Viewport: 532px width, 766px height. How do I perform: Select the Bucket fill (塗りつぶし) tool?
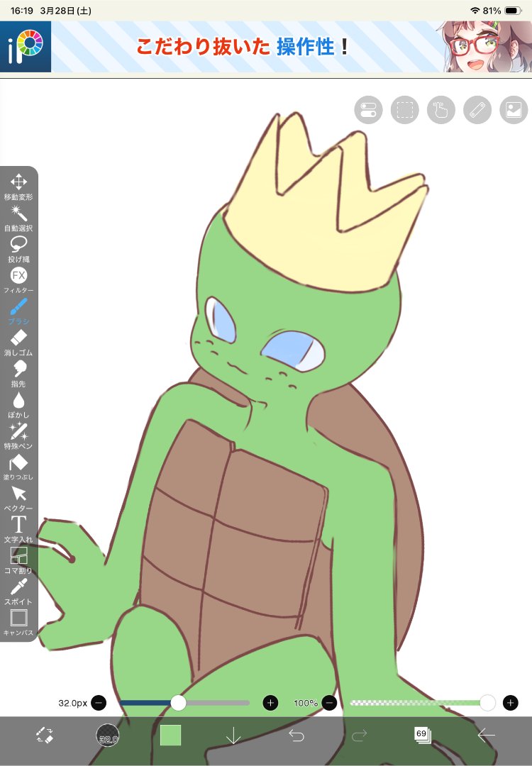pos(18,467)
